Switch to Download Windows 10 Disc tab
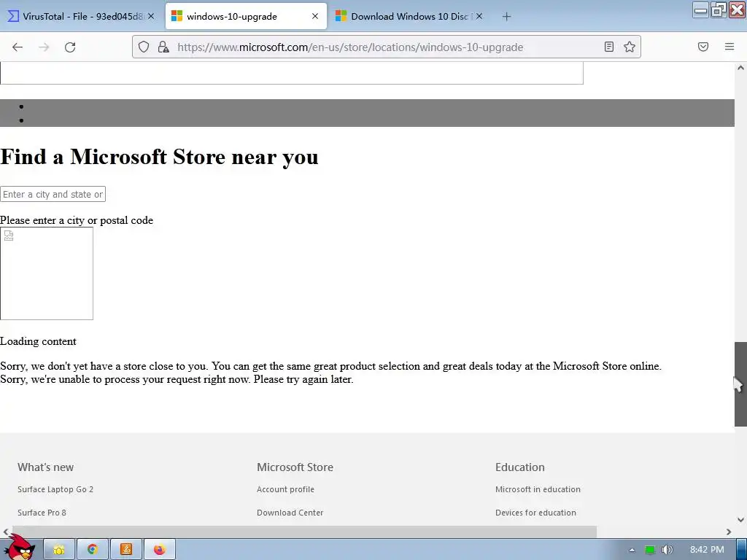 click(x=410, y=16)
